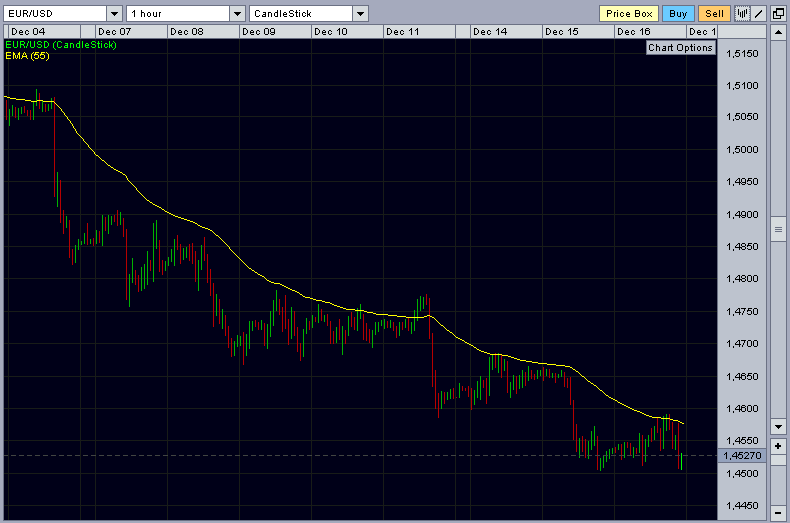Open the 1 hour timeframe dropdown
The height and width of the screenshot is (523, 790).
coord(237,14)
